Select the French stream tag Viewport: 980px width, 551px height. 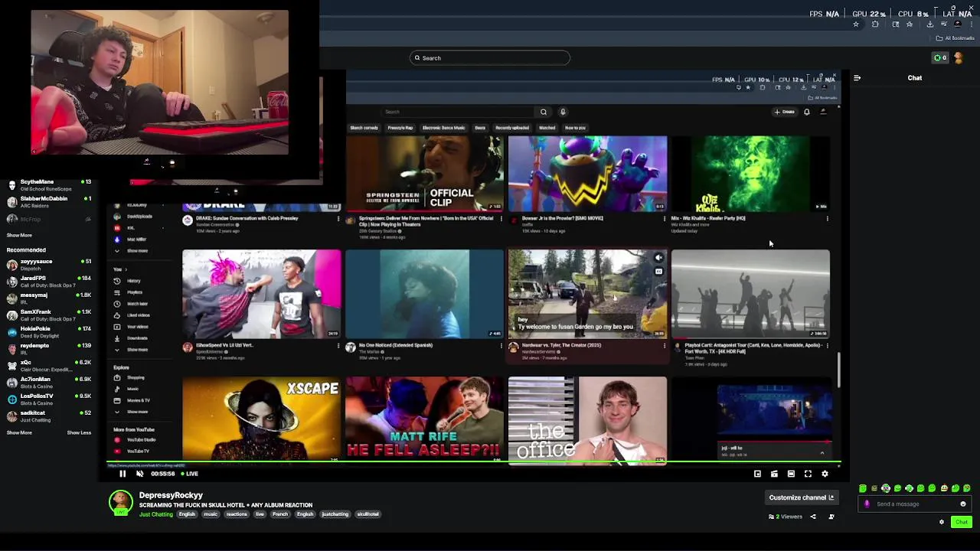(x=280, y=514)
